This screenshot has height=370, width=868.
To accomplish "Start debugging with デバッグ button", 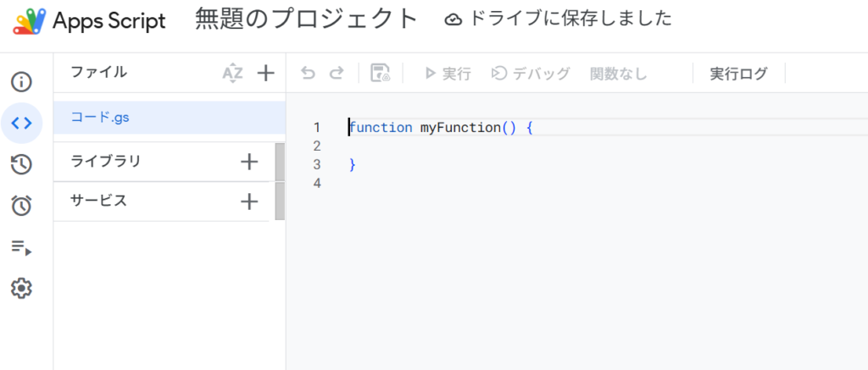I will click(x=531, y=74).
